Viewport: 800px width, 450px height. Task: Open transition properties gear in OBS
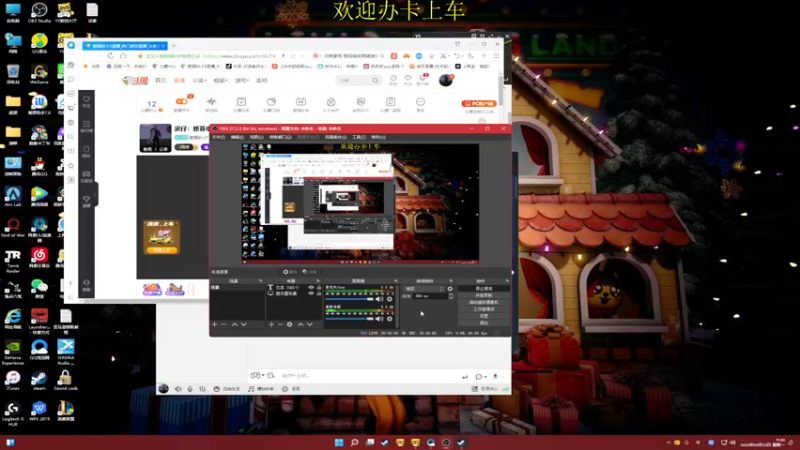tap(450, 289)
